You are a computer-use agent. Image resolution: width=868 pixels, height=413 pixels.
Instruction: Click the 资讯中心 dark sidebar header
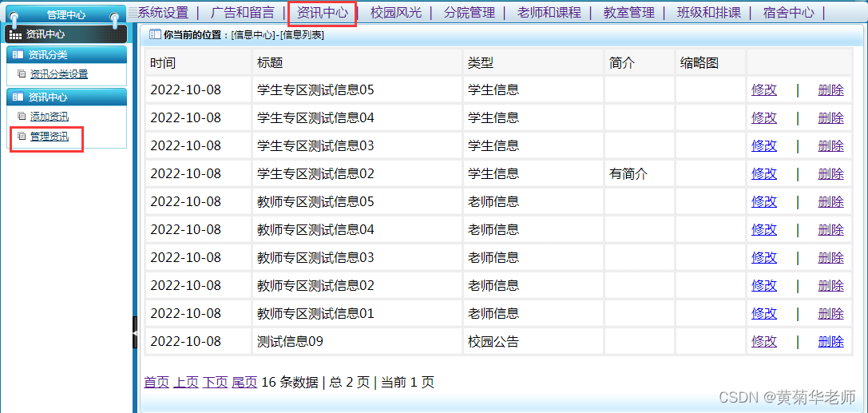click(x=65, y=34)
